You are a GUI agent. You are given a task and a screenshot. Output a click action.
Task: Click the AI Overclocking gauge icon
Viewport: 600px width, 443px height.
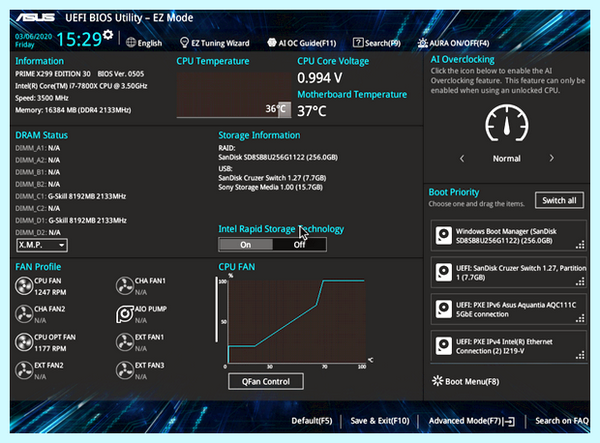coord(507,123)
